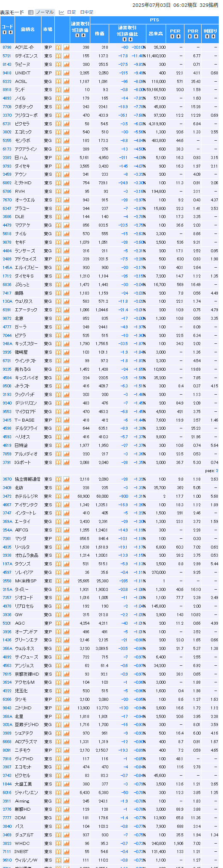Click the stock name アクアライン
Image resolution: width=223 pixels, height=868 pixels.
point(26,149)
